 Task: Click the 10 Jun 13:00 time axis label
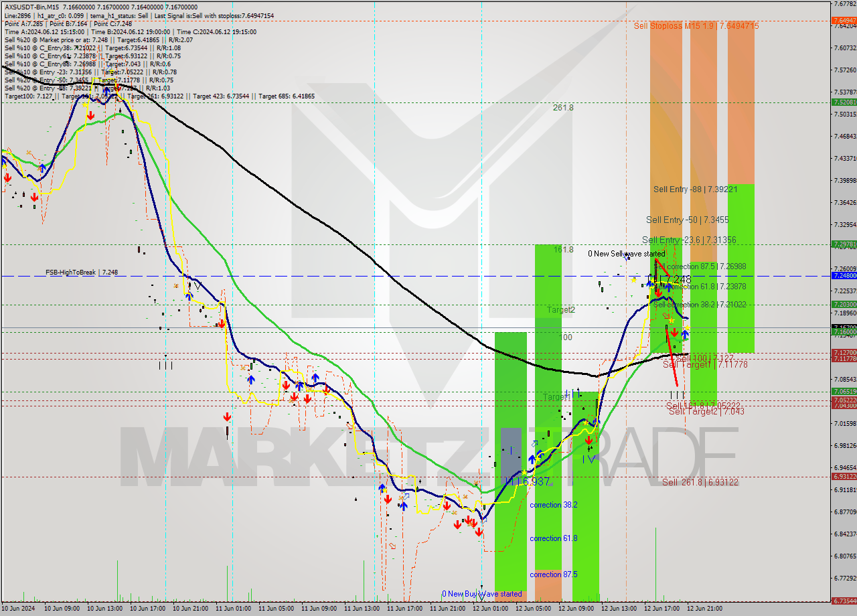[x=104, y=609]
